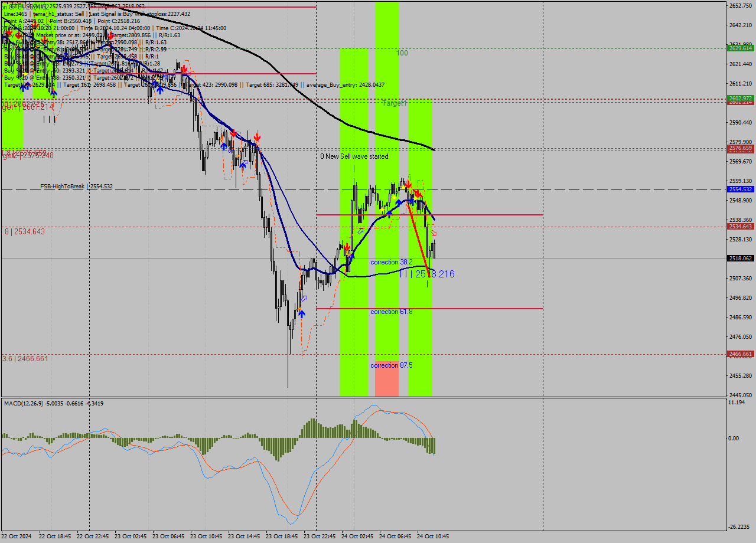Click the '23 Oct 02:45' time label
The height and width of the screenshot is (543, 756).
[x=130, y=537]
